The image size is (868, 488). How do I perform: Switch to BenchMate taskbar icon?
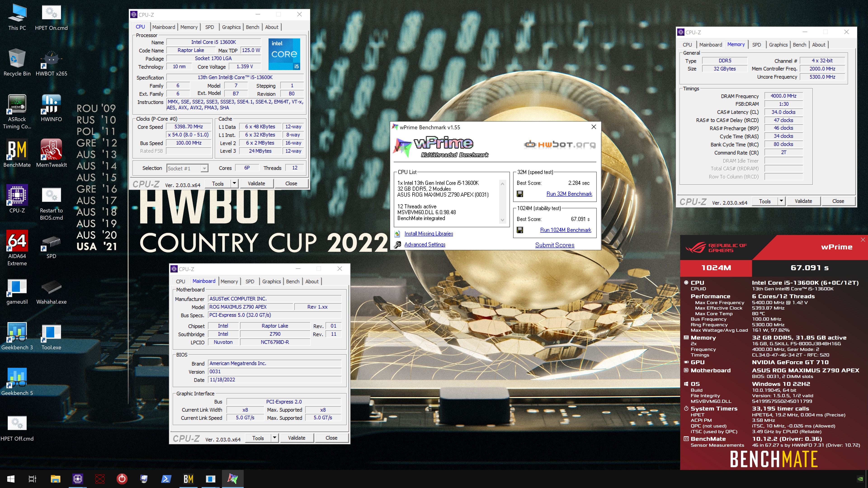click(188, 479)
